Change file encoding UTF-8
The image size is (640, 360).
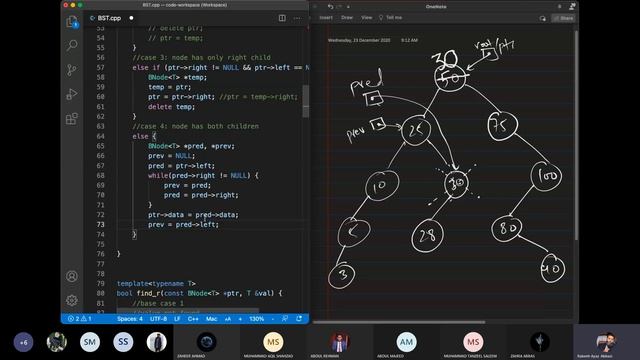coord(158,319)
